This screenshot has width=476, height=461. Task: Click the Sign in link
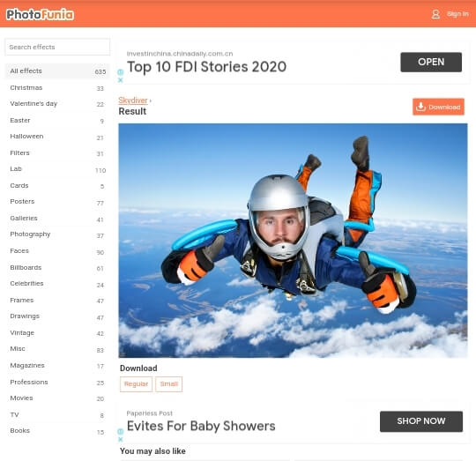457,14
